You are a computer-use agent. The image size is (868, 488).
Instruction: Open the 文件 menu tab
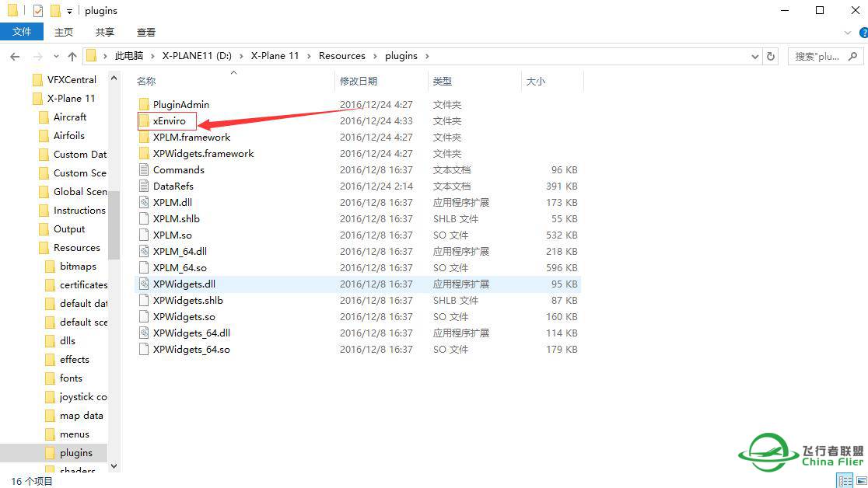click(x=22, y=32)
